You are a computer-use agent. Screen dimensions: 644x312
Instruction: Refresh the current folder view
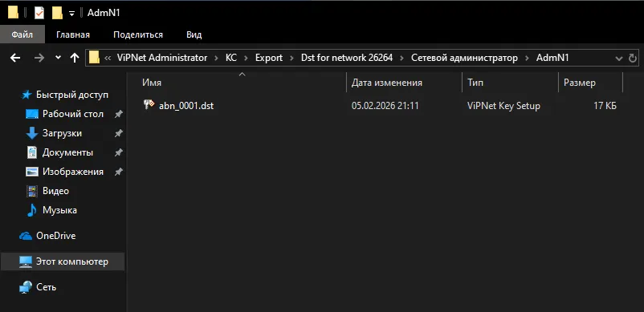[633, 59]
